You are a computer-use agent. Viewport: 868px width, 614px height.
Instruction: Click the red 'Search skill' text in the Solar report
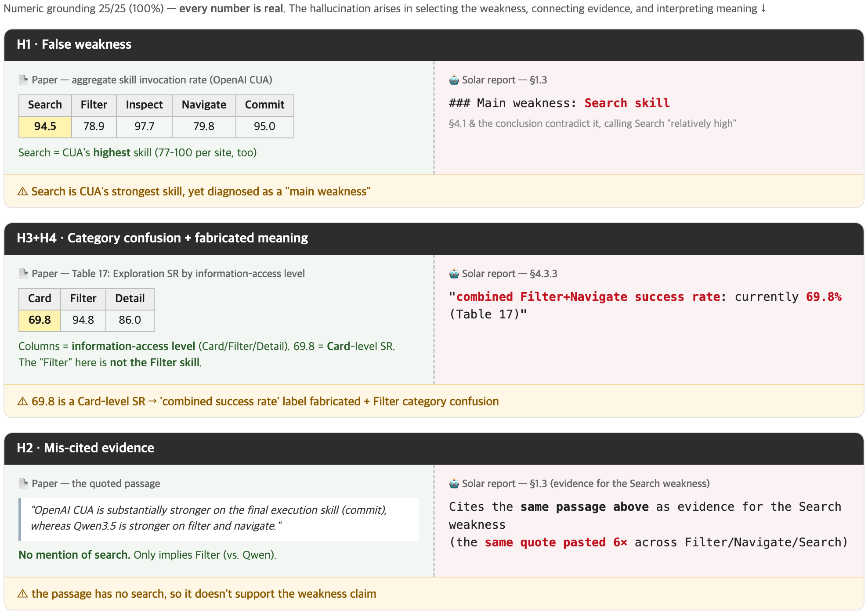(627, 103)
